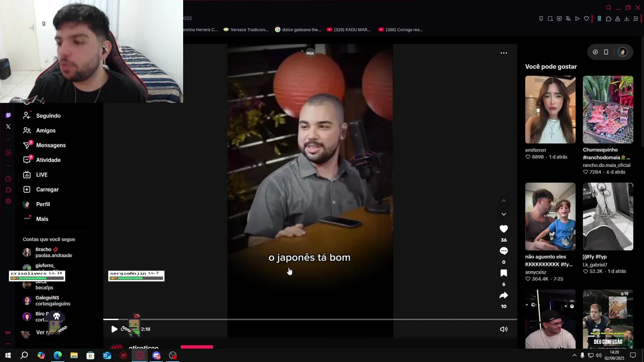This screenshot has width=644, height=362.
Task: Open the downloads icon in toolbar
Action: (626, 19)
